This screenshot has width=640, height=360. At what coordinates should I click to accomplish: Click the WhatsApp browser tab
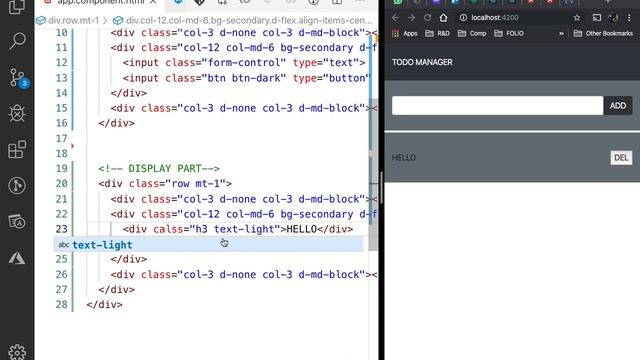click(398, 2)
